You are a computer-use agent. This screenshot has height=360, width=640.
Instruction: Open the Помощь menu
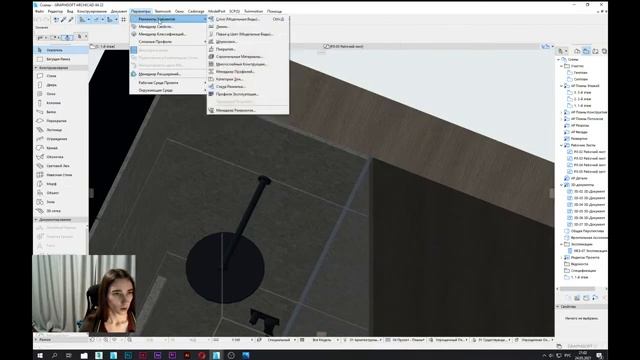pyautogui.click(x=274, y=11)
